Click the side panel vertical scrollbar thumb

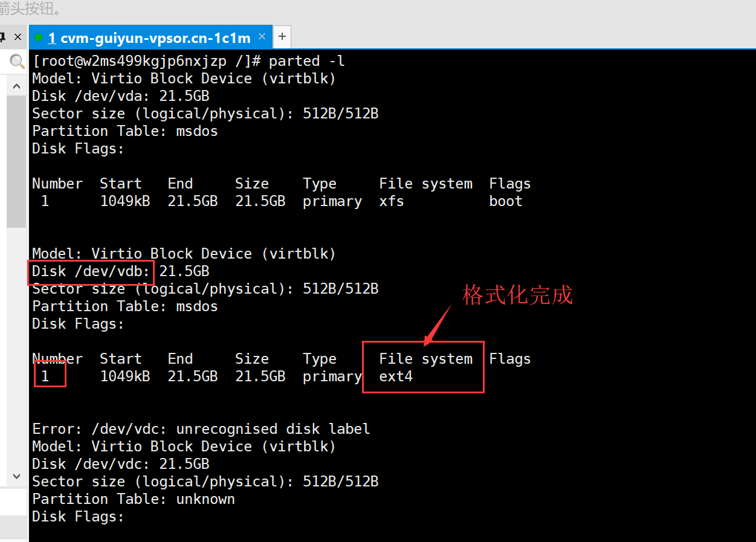pos(16,161)
